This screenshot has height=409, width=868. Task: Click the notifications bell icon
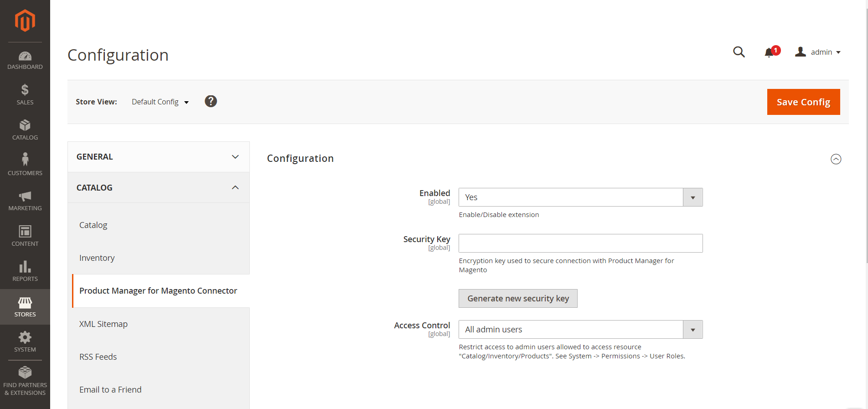pyautogui.click(x=770, y=52)
